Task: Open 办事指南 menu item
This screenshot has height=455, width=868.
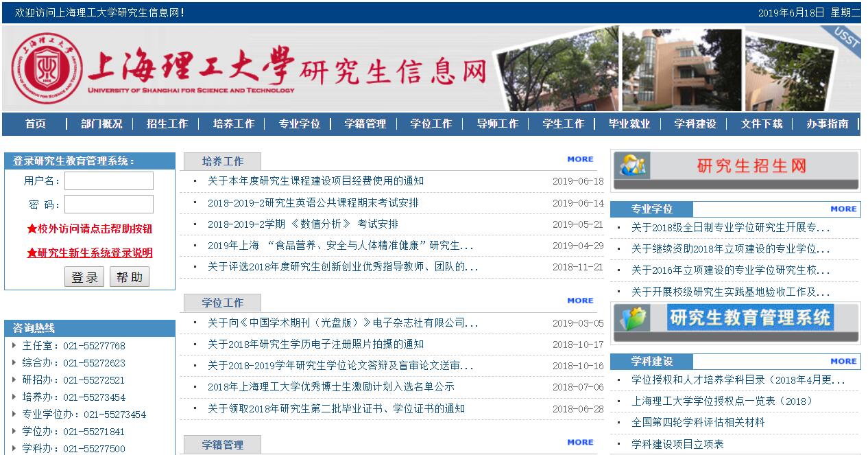Action: (x=828, y=124)
